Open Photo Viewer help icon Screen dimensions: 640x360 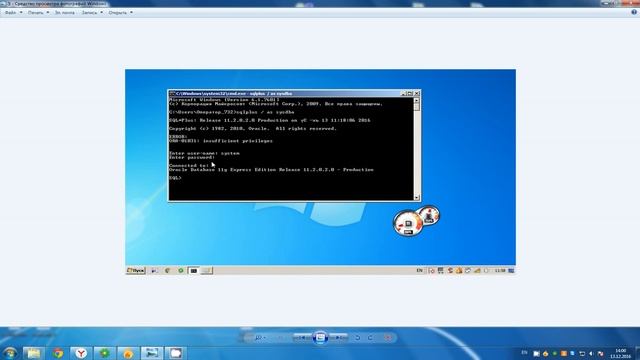[634, 12]
